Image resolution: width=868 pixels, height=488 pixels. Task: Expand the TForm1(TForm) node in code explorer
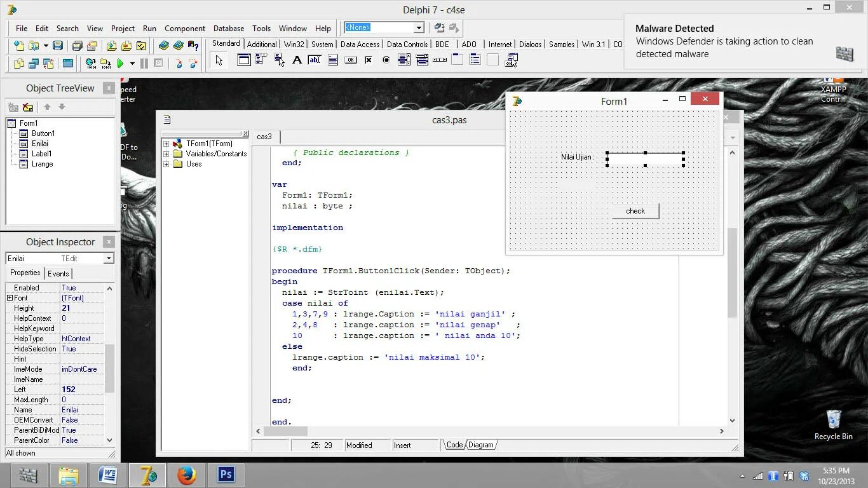tap(166, 144)
